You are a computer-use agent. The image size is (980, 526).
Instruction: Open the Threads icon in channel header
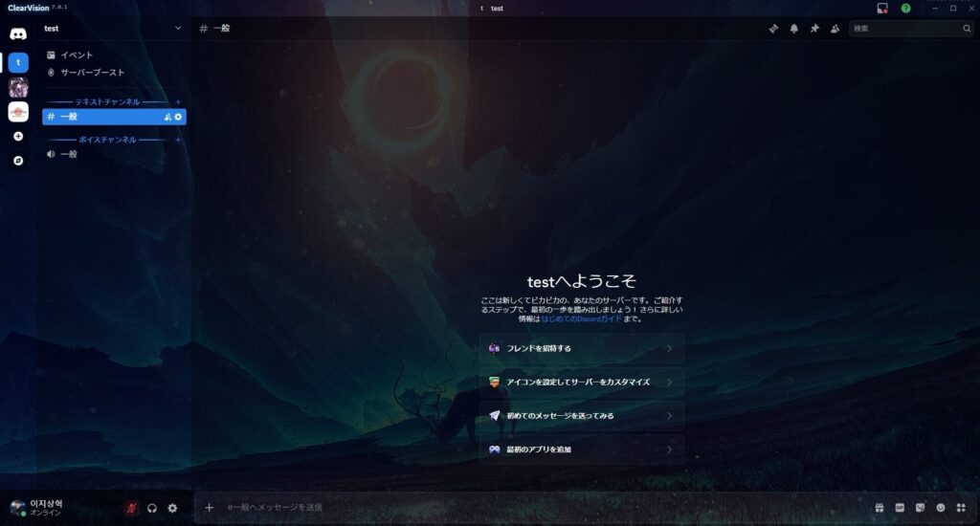[x=773, y=29]
